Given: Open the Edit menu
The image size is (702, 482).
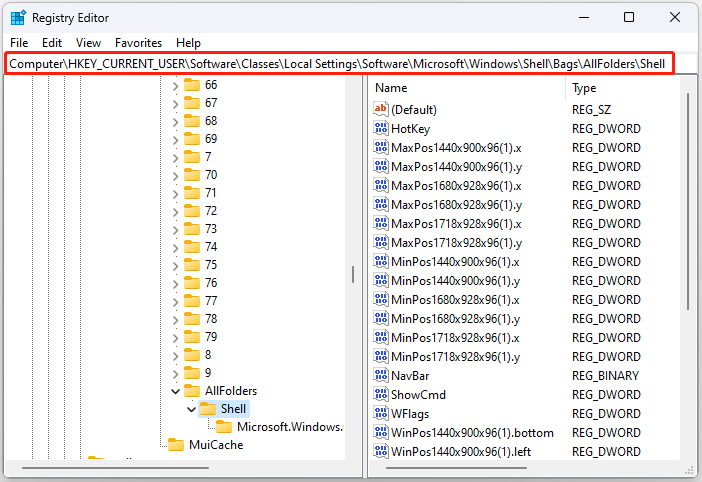Looking at the screenshot, I should (x=52, y=43).
